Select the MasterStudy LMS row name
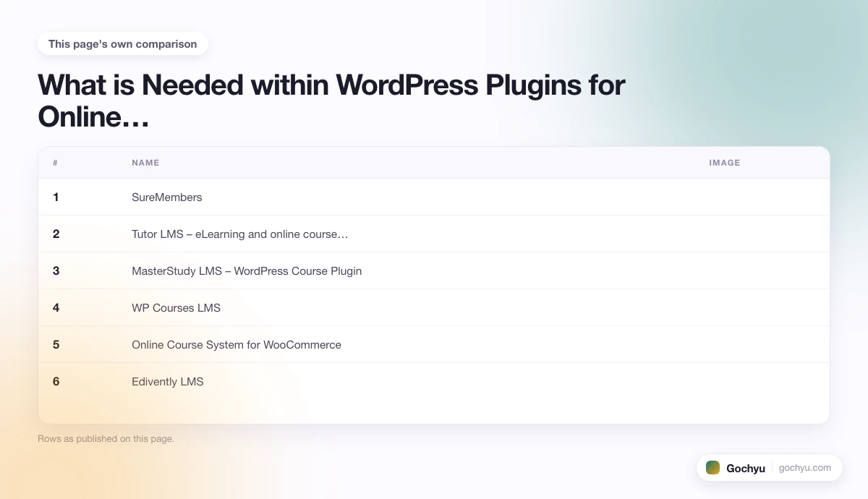Image resolution: width=868 pixels, height=499 pixels. point(247,270)
